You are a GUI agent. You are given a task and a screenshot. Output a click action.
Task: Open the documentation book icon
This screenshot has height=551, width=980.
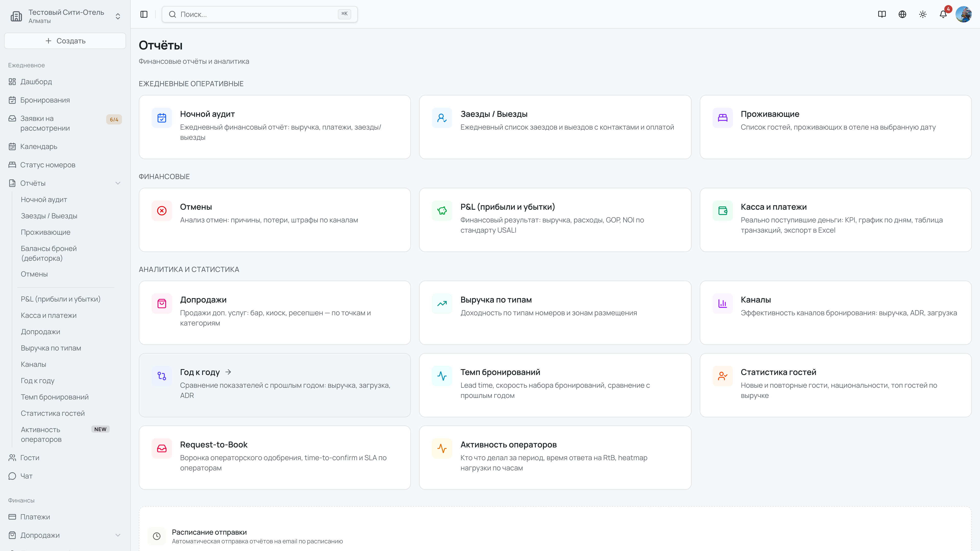(x=882, y=15)
